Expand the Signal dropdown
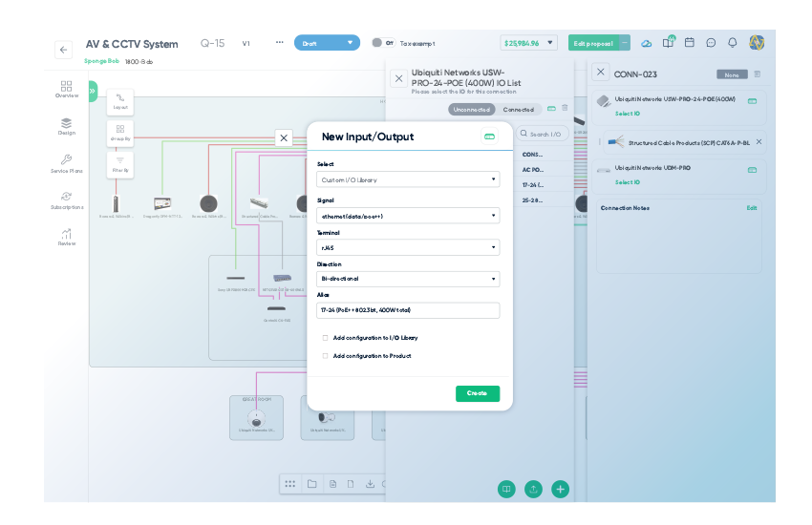 (x=408, y=216)
